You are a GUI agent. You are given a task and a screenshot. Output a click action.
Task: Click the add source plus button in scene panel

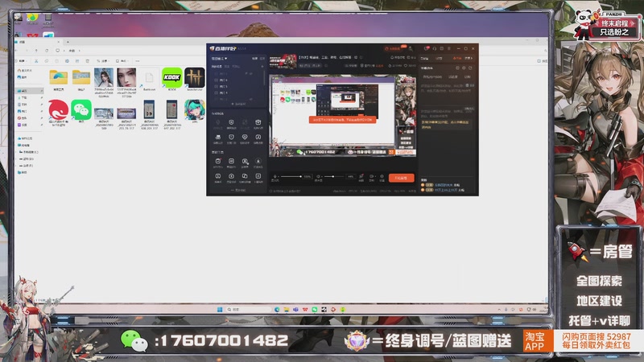point(262,67)
